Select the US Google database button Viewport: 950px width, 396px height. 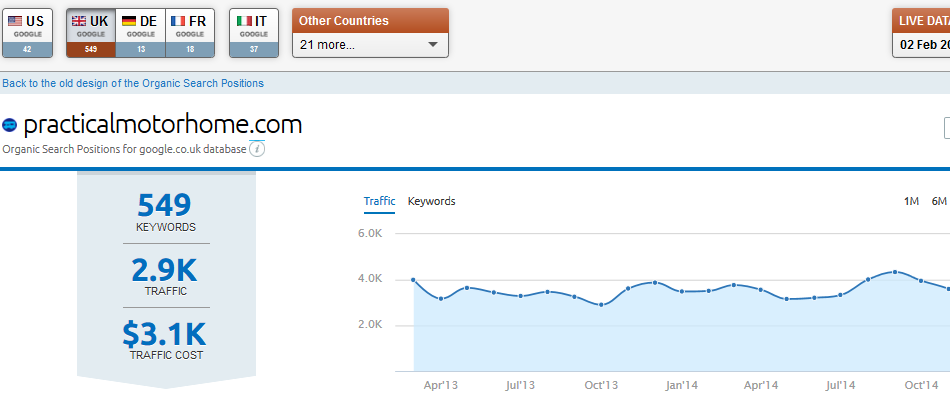pyautogui.click(x=27, y=33)
